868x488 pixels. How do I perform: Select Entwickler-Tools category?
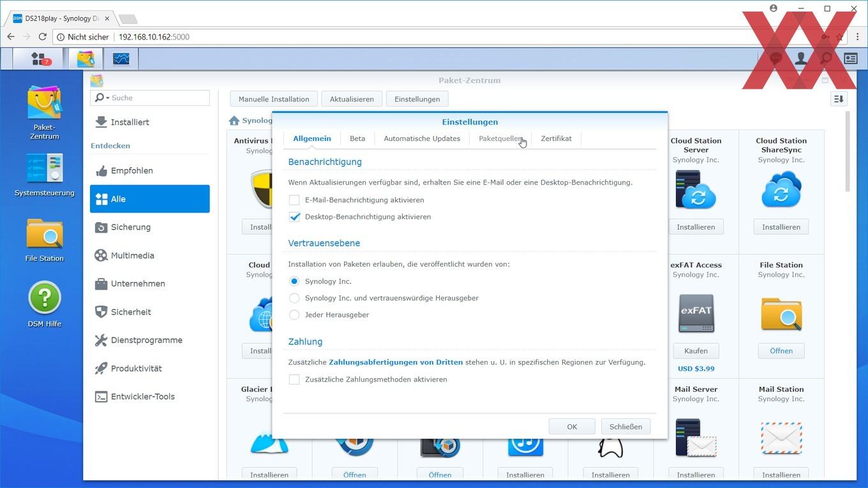pyautogui.click(x=149, y=396)
